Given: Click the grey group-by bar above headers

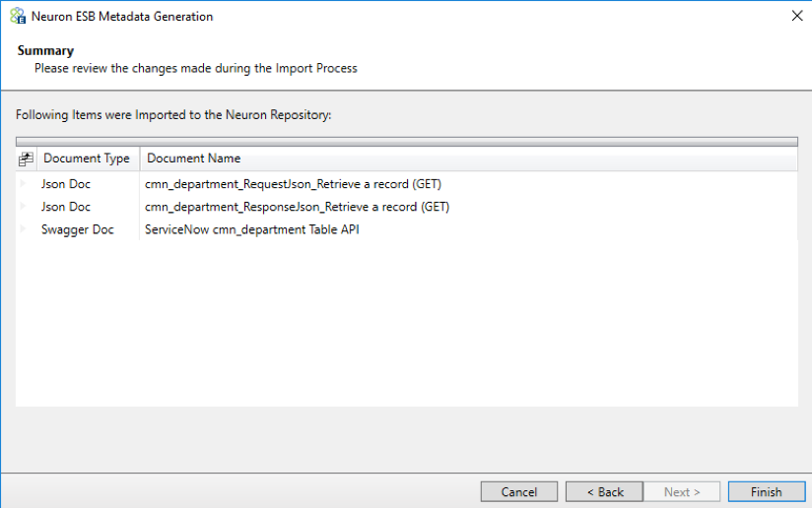Looking at the screenshot, I should [406, 142].
